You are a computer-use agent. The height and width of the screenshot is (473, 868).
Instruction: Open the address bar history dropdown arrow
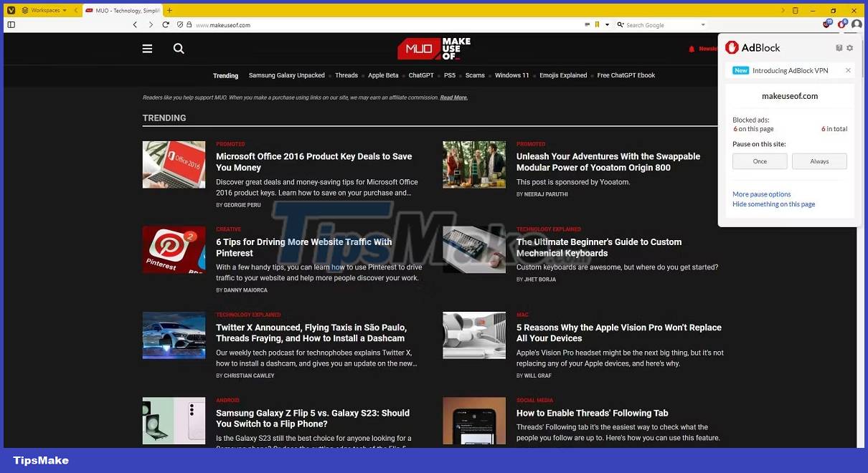[x=607, y=24]
